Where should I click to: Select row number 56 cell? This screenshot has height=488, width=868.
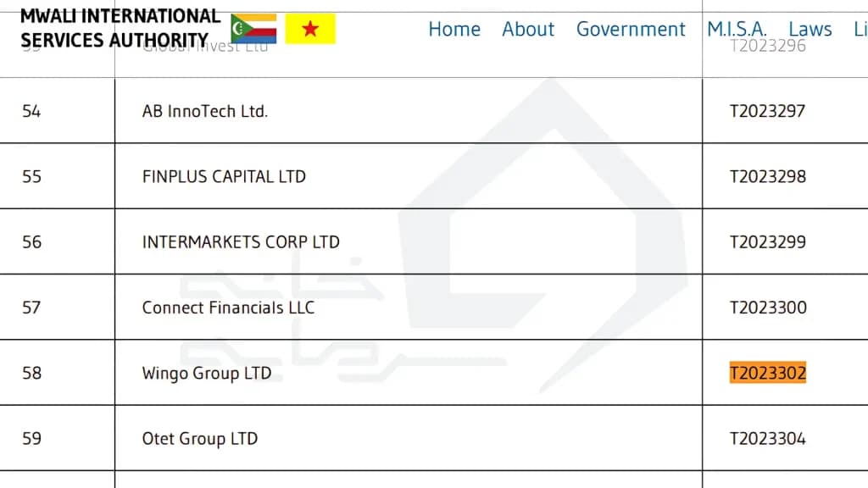pos(58,241)
